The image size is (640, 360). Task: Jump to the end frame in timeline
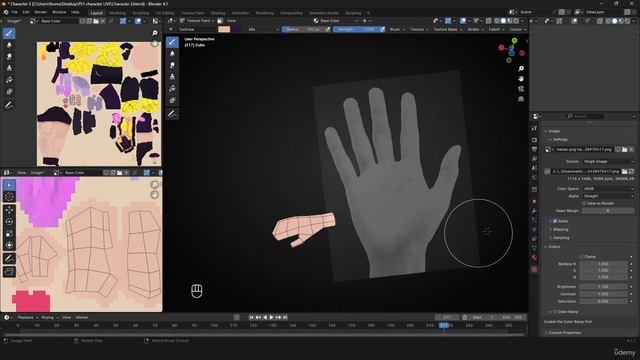click(285, 317)
